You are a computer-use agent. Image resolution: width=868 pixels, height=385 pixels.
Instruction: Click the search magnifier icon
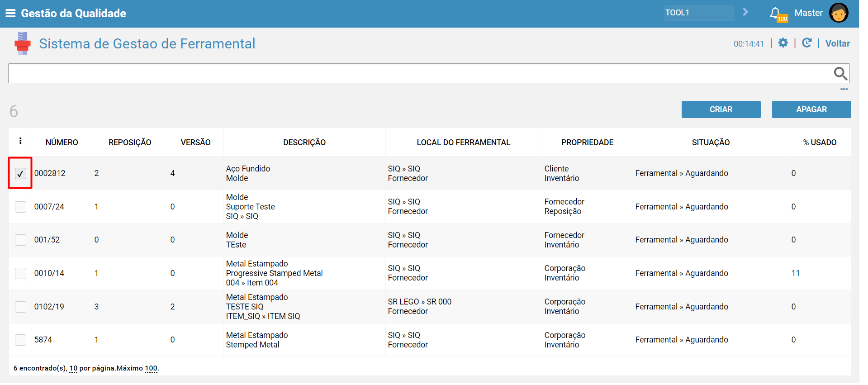[840, 73]
